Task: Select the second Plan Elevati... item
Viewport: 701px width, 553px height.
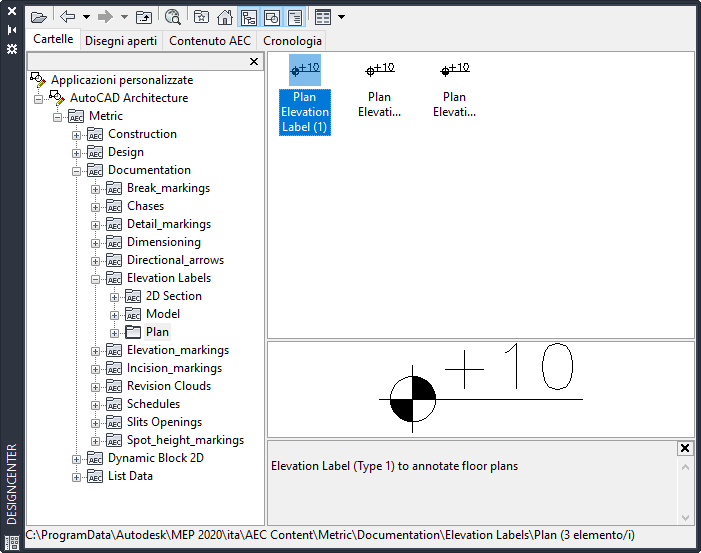Action: [380, 89]
